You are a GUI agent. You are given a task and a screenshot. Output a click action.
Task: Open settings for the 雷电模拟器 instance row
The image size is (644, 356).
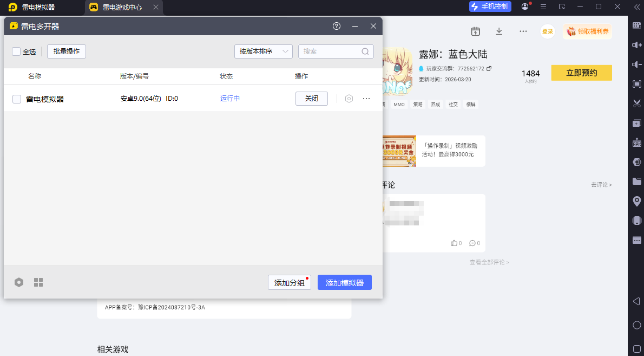coord(349,99)
